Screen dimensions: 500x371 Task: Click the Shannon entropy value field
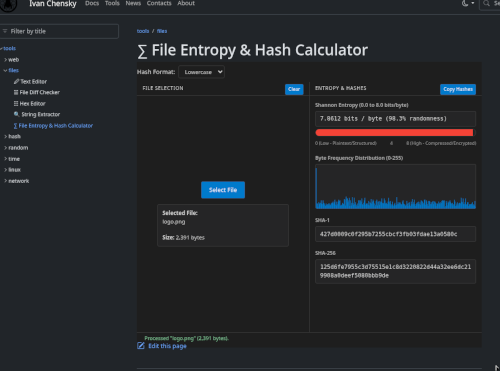click(396, 119)
